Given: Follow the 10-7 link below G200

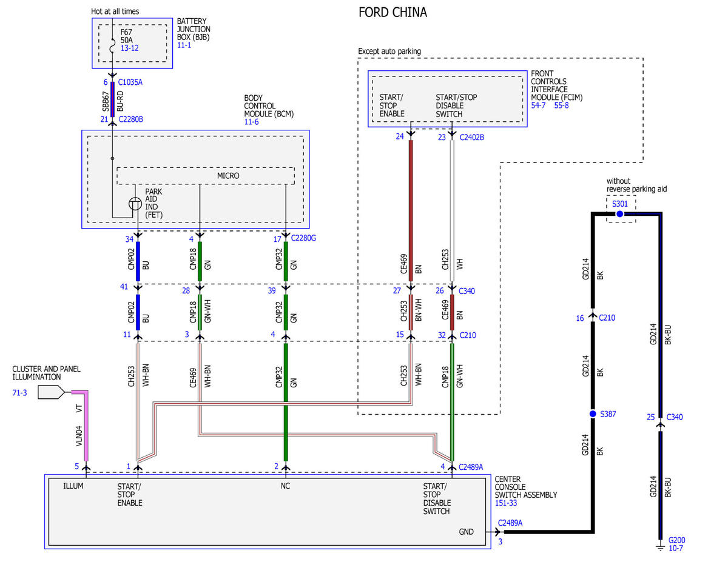Looking at the screenshot, I should [675, 549].
